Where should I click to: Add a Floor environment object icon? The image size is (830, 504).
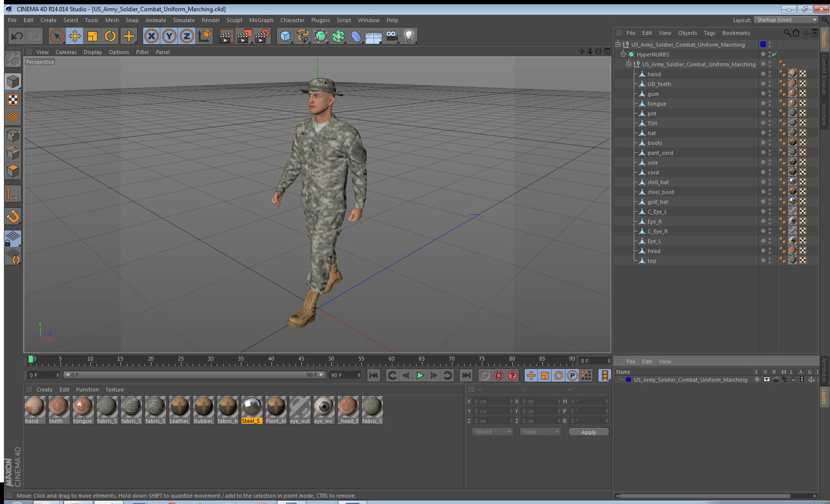374,36
